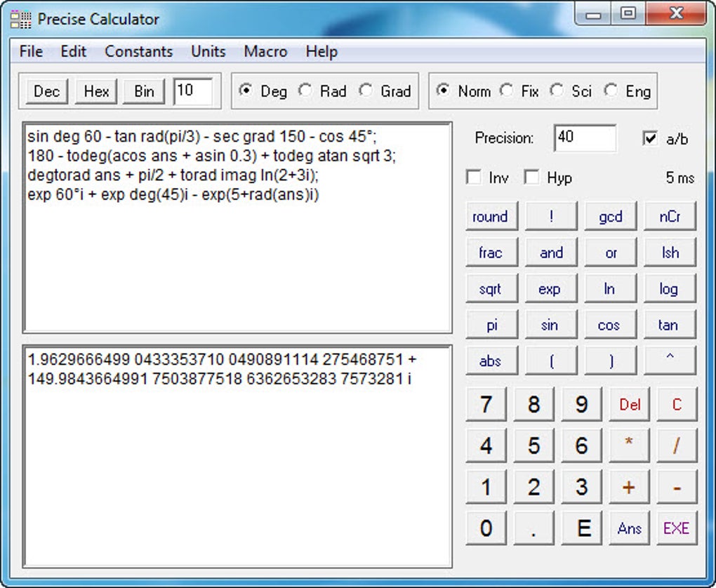The height and width of the screenshot is (588, 716).
Task: Click the frac function button
Action: point(492,252)
